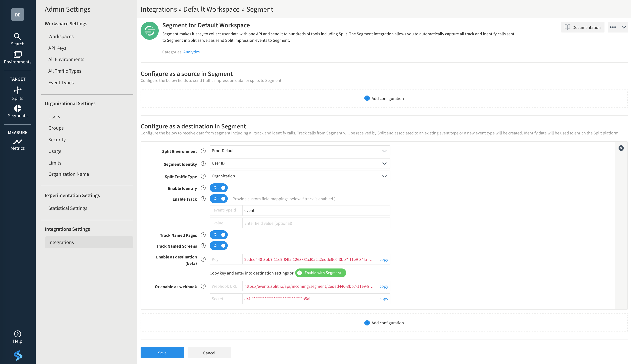Open API Keys settings
This screenshot has height=364, width=631.
(57, 48)
